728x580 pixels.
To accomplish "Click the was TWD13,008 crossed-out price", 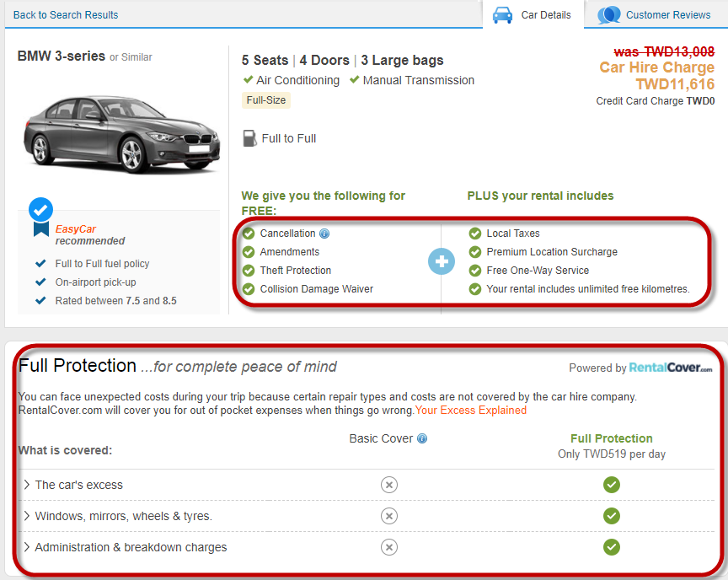I will point(664,51).
